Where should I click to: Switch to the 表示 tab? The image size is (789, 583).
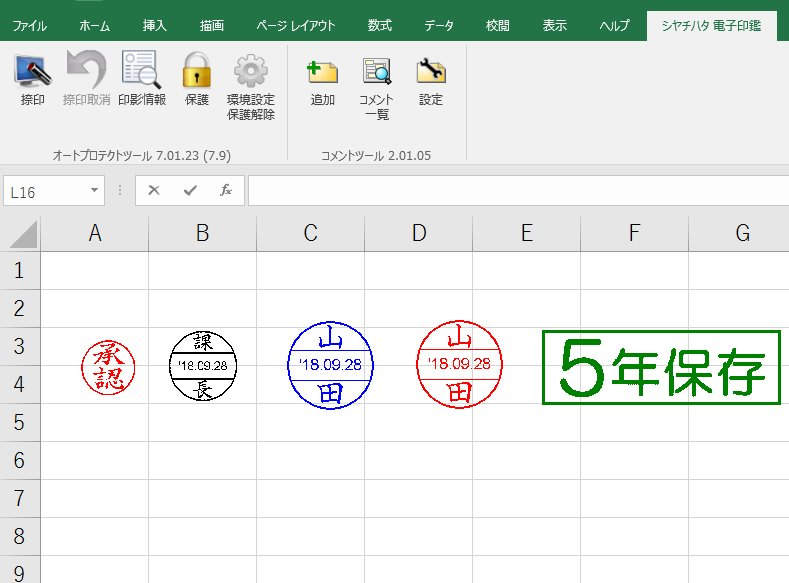[555, 25]
